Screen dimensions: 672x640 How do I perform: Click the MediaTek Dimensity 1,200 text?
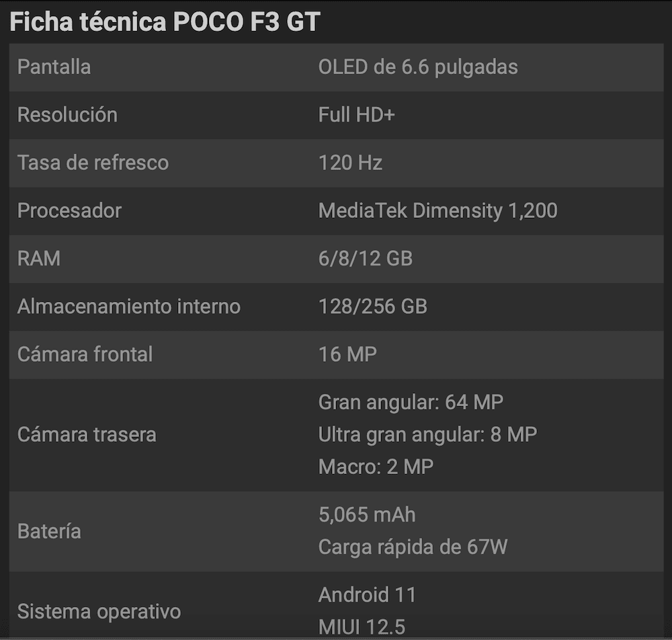(x=437, y=211)
